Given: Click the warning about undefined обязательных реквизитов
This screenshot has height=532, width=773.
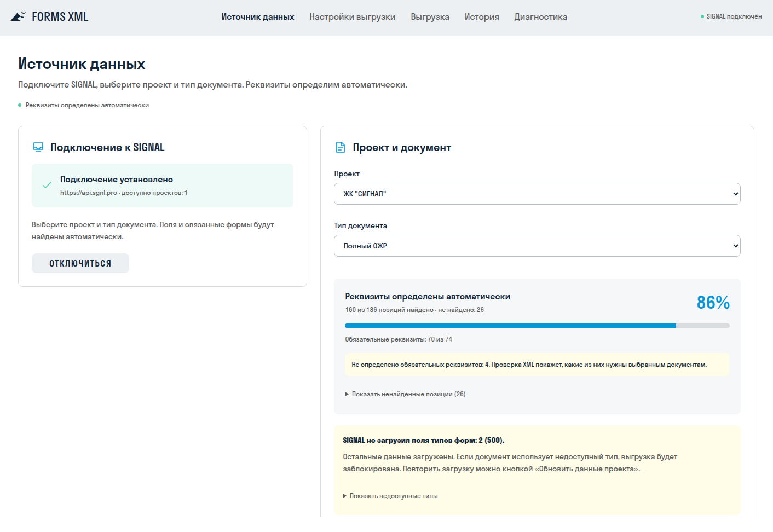Looking at the screenshot, I should (x=537, y=365).
